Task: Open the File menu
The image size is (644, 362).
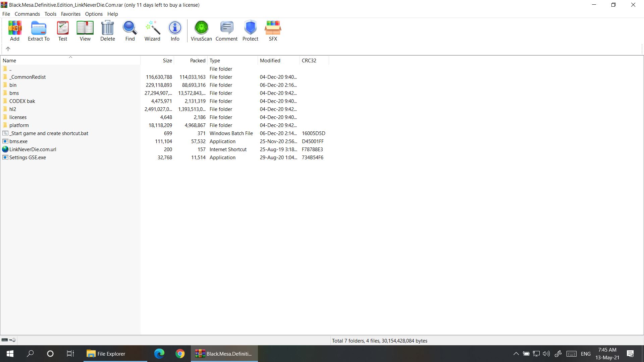Action: (x=6, y=14)
